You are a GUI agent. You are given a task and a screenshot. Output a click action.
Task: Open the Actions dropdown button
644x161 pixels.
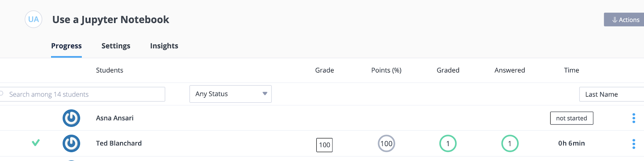pos(624,20)
